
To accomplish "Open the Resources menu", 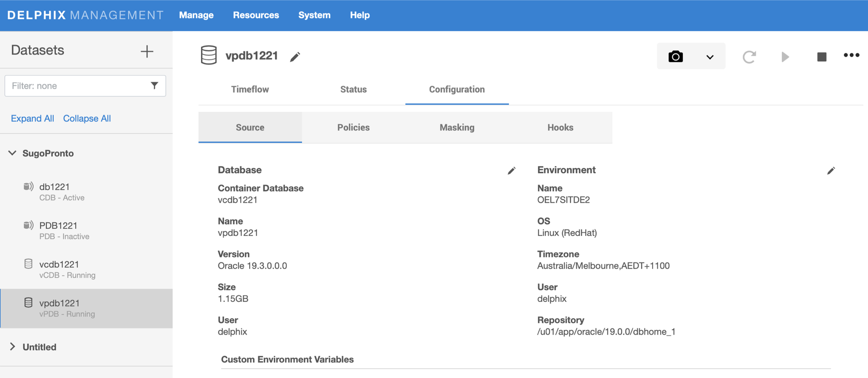I will point(256,15).
